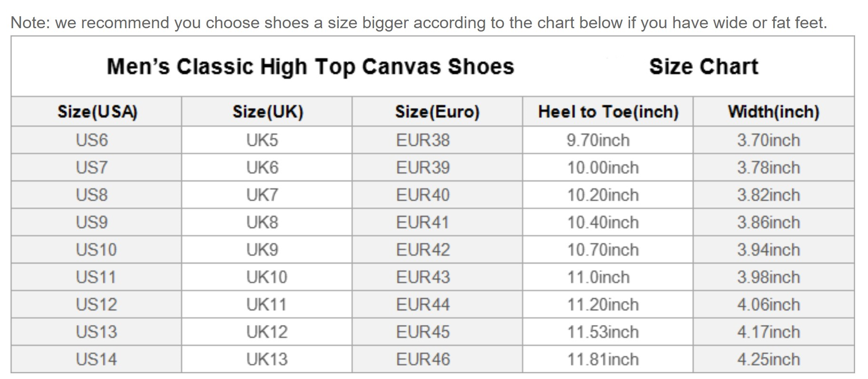868x379 pixels.
Task: Select the UK11 cell
Action: tap(267, 304)
